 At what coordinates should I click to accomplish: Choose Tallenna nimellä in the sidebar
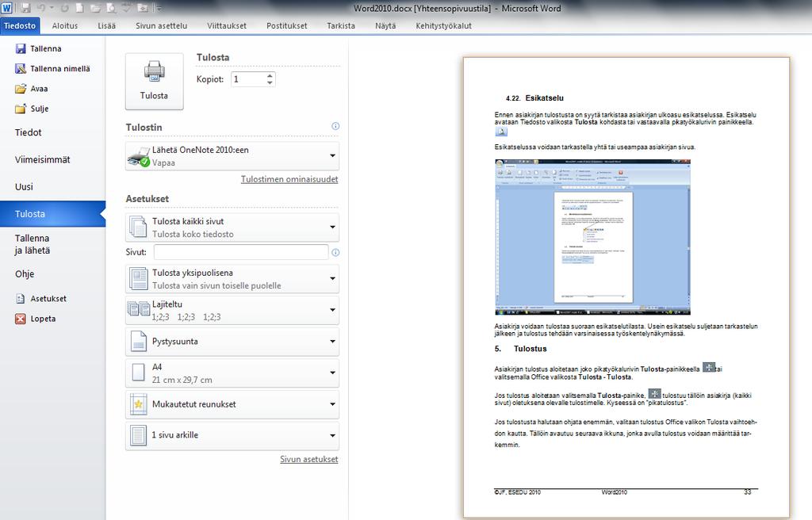click(x=53, y=68)
